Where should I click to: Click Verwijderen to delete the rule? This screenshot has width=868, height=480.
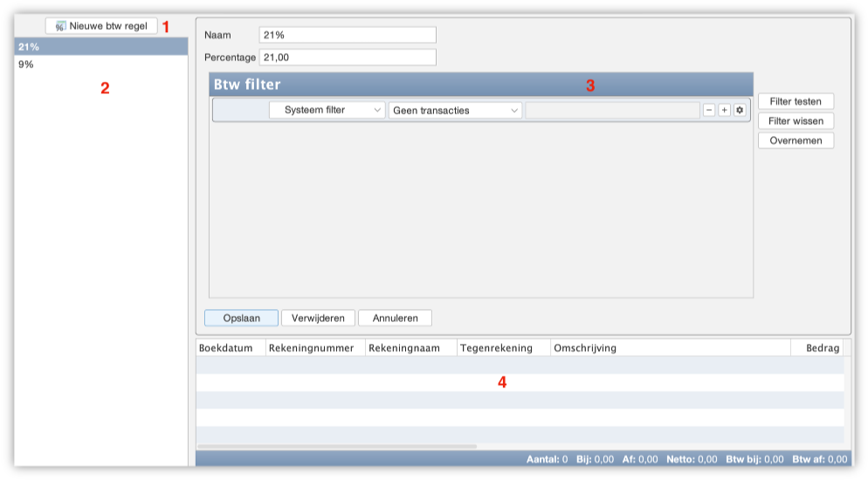[x=318, y=318]
